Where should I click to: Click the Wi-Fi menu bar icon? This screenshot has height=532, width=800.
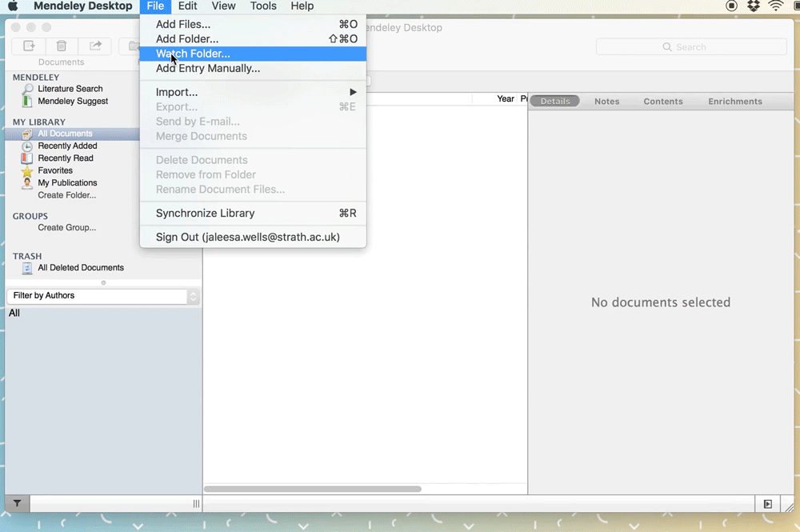pyautogui.click(x=775, y=6)
